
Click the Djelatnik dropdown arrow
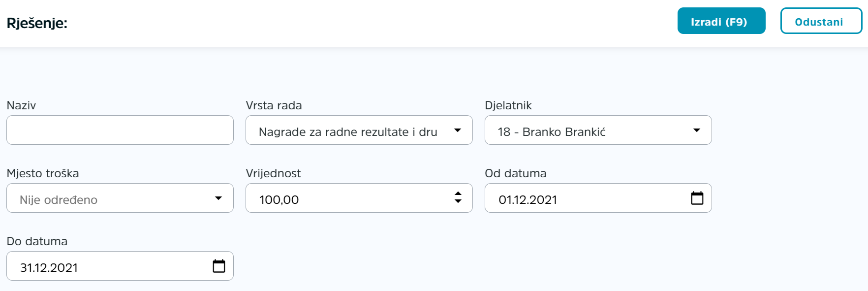pyautogui.click(x=697, y=130)
